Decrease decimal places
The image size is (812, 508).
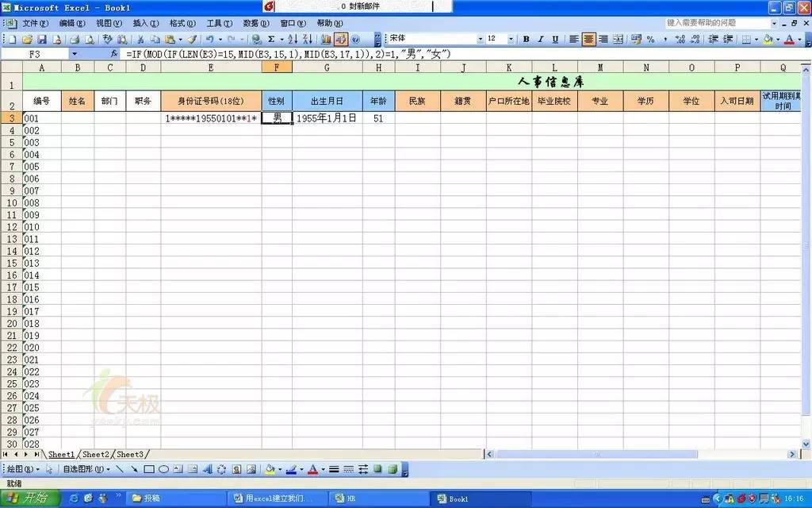tap(695, 40)
